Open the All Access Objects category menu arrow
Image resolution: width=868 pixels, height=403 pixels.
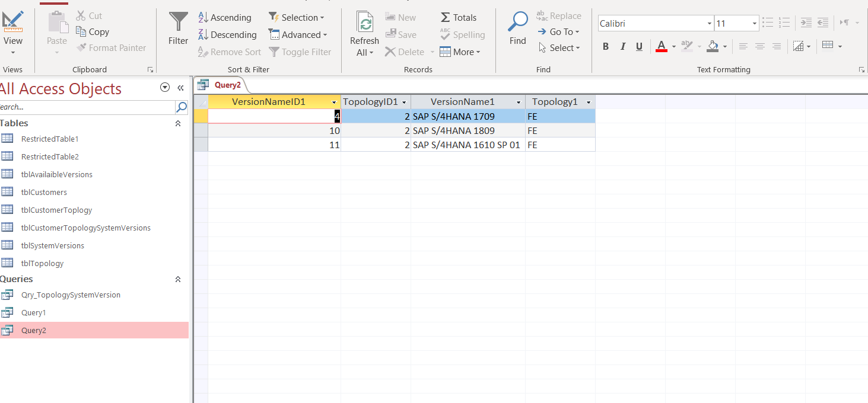point(165,88)
